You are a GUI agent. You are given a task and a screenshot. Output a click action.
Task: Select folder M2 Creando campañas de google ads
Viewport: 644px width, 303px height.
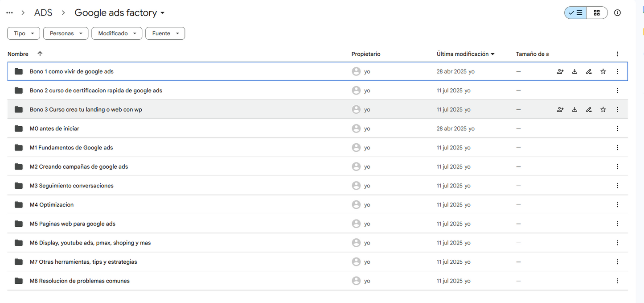click(79, 166)
